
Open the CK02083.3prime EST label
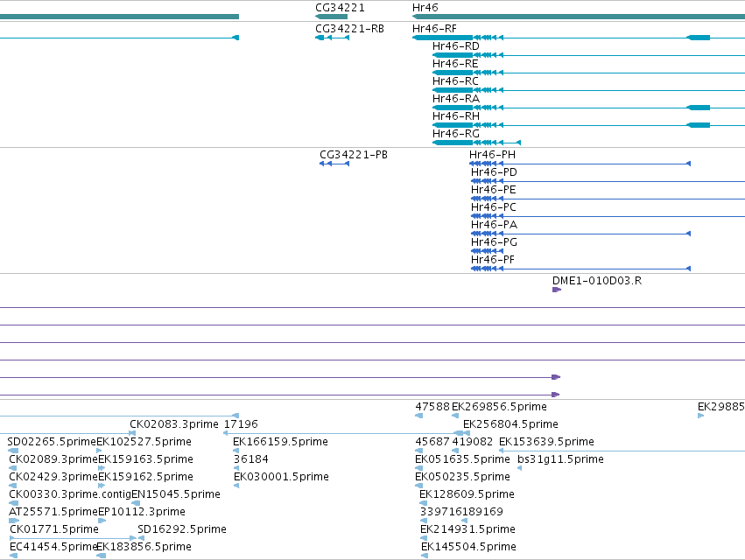[174, 424]
